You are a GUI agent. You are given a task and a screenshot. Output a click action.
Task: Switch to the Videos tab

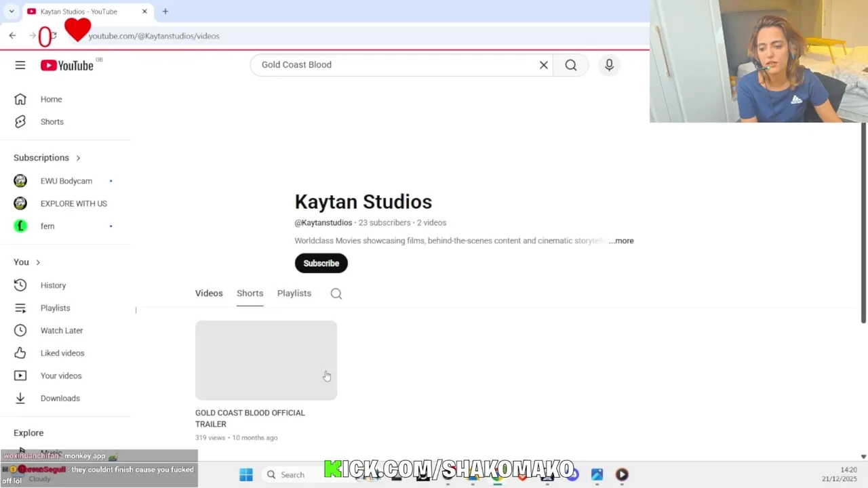pyautogui.click(x=209, y=293)
